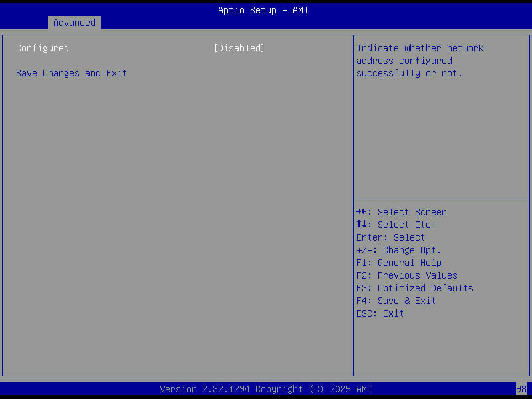Click the Aptio Setup title bar
Screen dimensions: 532x399
click(x=263, y=10)
